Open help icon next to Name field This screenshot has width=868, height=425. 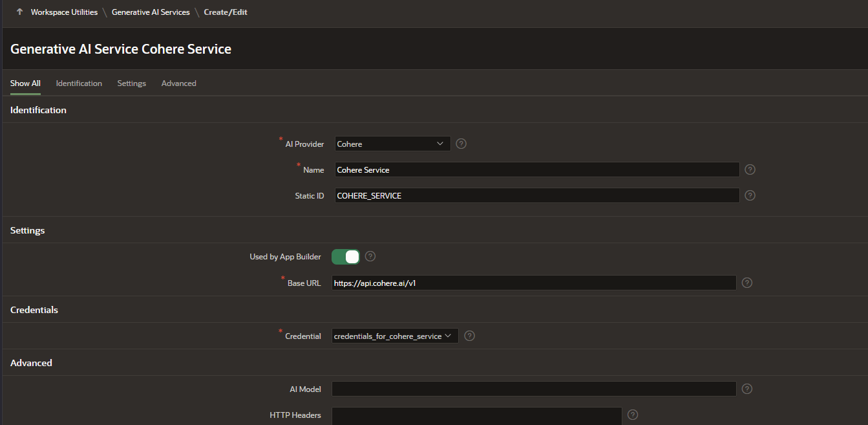pos(750,169)
